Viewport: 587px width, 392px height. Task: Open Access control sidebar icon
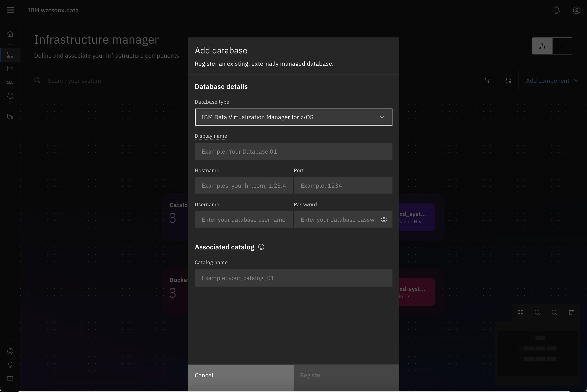[10, 116]
